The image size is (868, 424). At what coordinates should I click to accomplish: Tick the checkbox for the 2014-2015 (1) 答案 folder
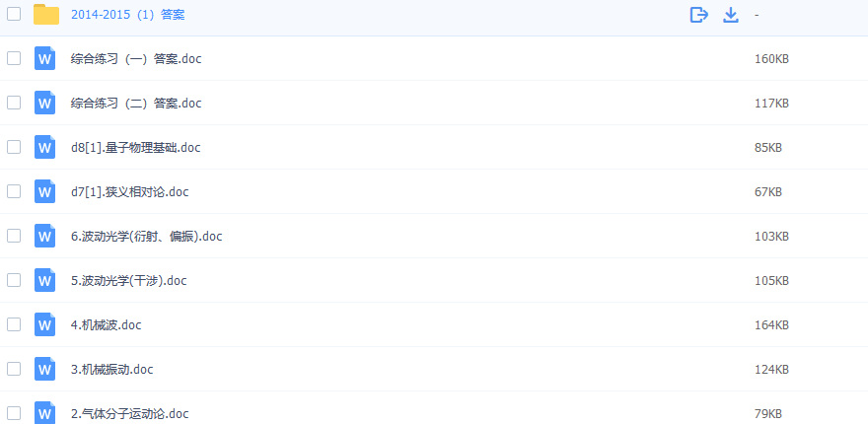click(14, 14)
